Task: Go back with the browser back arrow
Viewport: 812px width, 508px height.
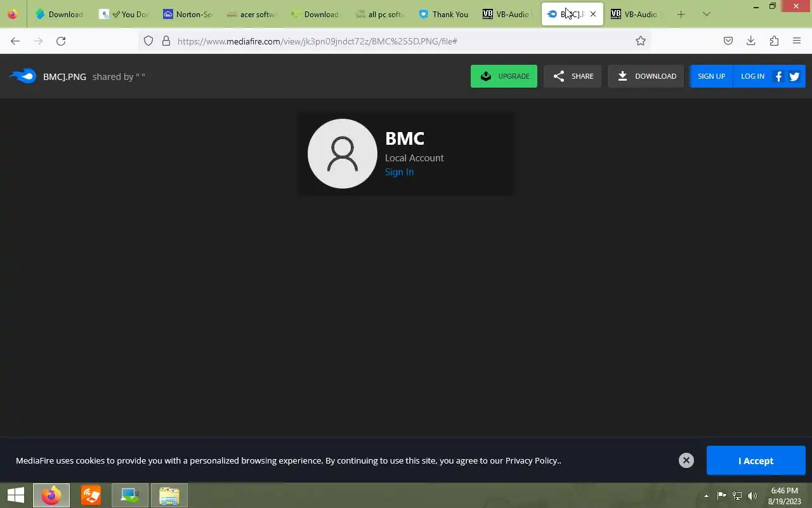Action: (x=15, y=41)
